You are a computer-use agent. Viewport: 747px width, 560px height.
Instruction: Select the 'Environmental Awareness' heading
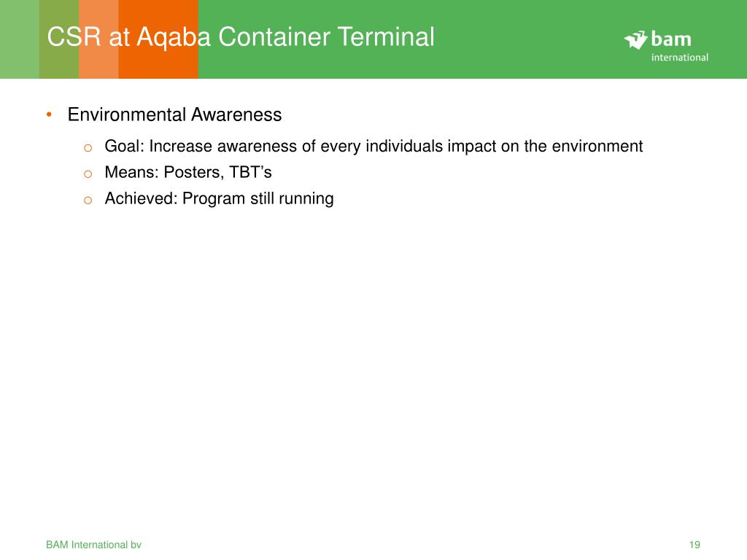click(x=174, y=114)
